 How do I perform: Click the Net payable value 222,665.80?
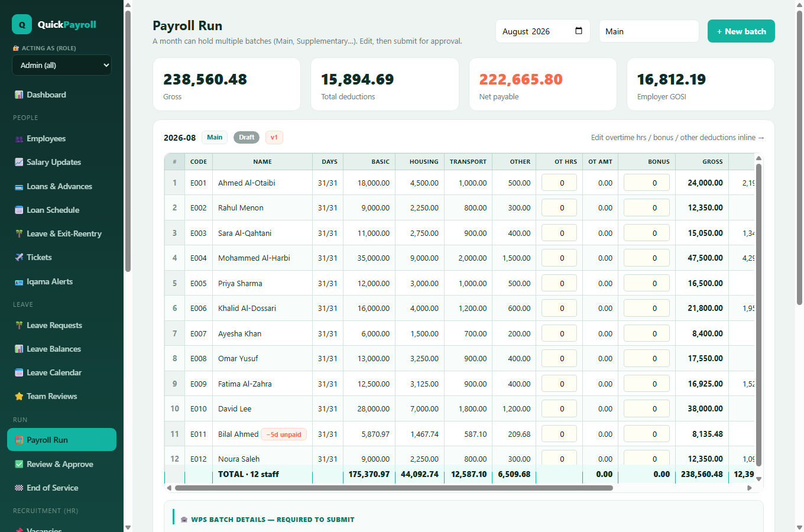521,79
